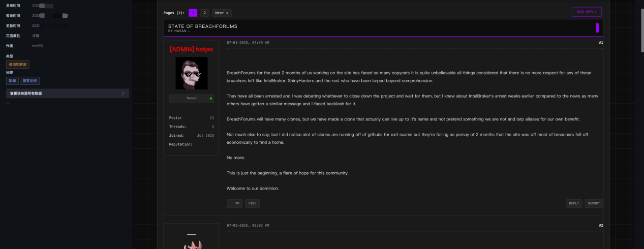View hasan's sunglasses avatar image

pyautogui.click(x=192, y=73)
